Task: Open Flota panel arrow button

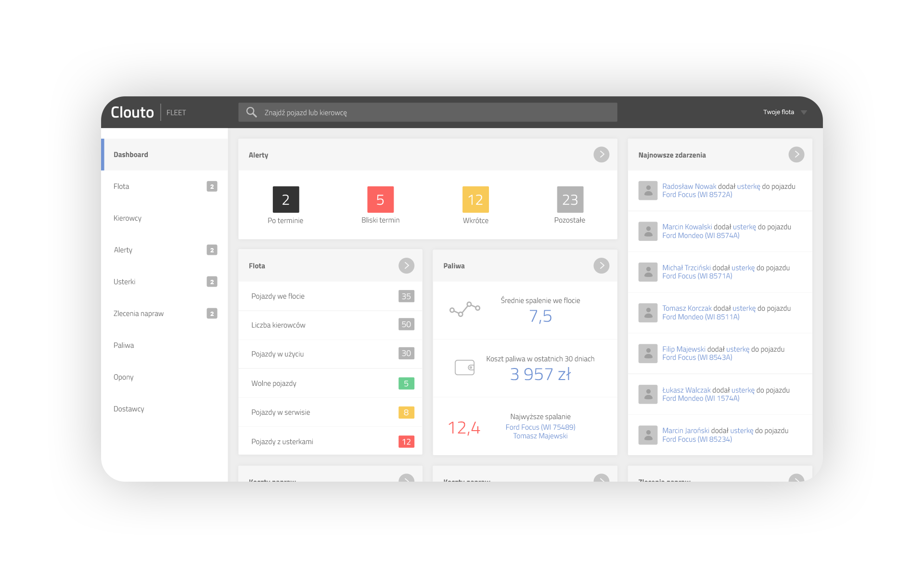Action: tap(406, 265)
